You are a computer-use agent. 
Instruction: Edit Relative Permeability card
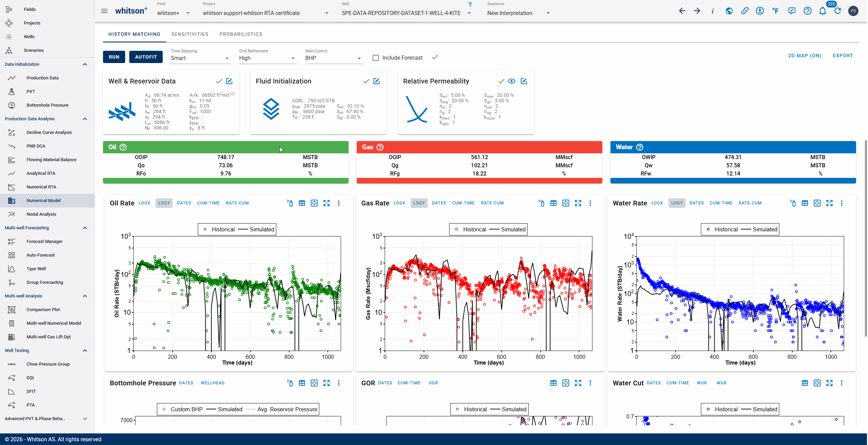524,81
